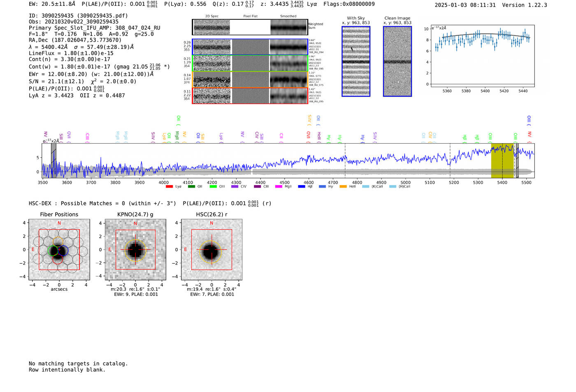Click the 'LyA z = 3.4423' text
Screen dimensions: 576x392
pyautogui.click(x=51, y=95)
